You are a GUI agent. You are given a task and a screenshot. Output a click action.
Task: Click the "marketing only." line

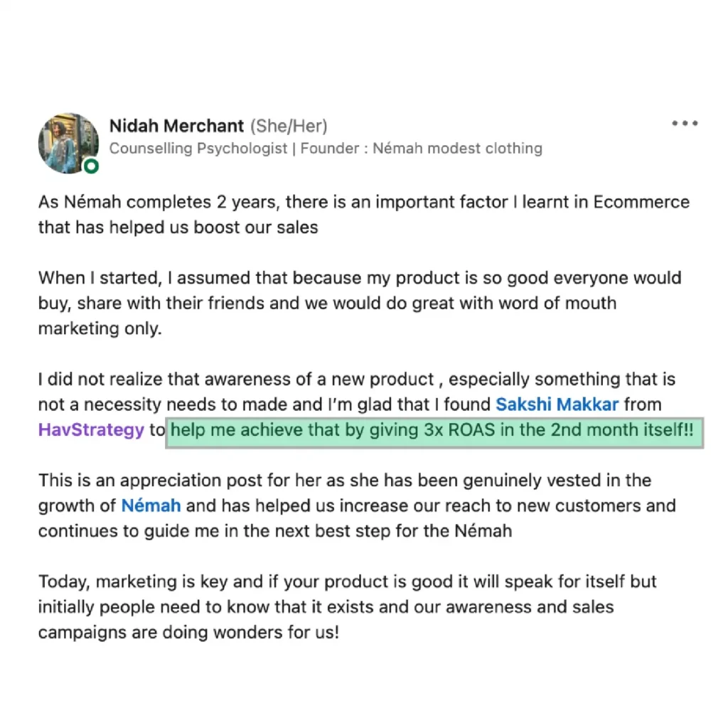click(x=100, y=328)
